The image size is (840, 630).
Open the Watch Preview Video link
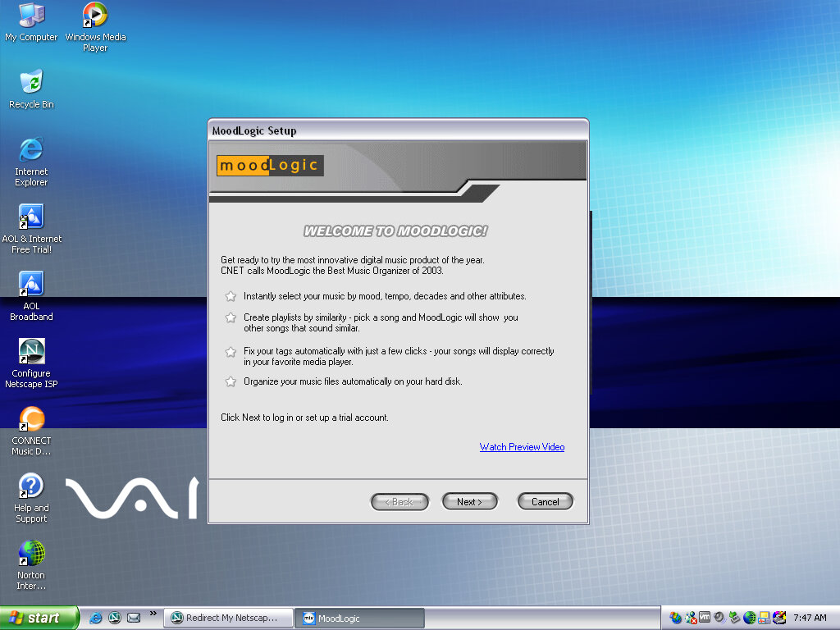[x=522, y=447]
